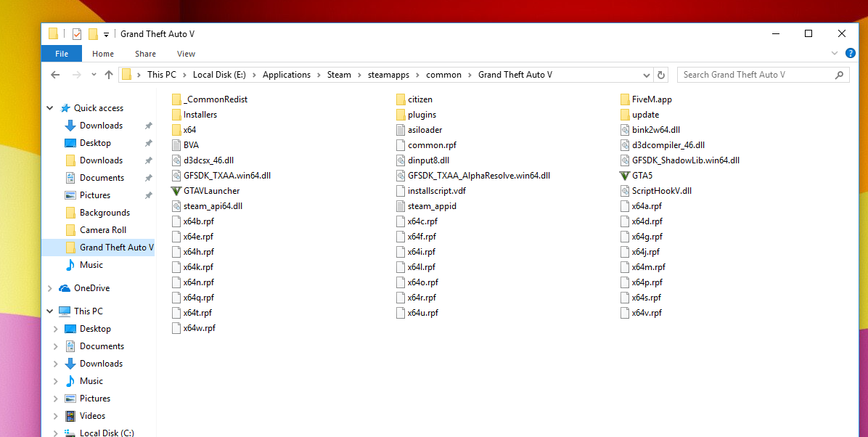Viewport: 868px width, 437px height.
Task: Select the citizen folder icon
Action: coord(401,99)
